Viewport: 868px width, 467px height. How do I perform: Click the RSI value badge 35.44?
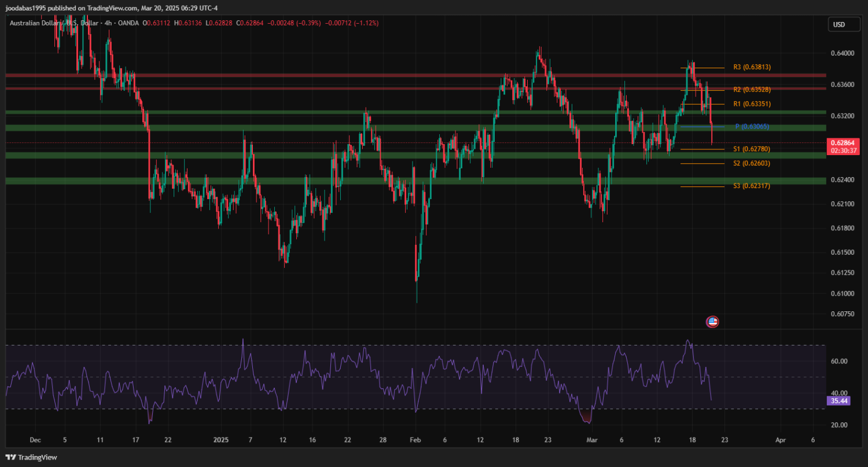pyautogui.click(x=838, y=400)
